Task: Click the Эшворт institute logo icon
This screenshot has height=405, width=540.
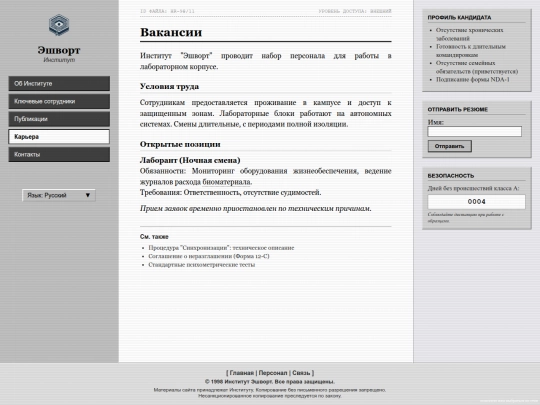Action: pos(59,25)
